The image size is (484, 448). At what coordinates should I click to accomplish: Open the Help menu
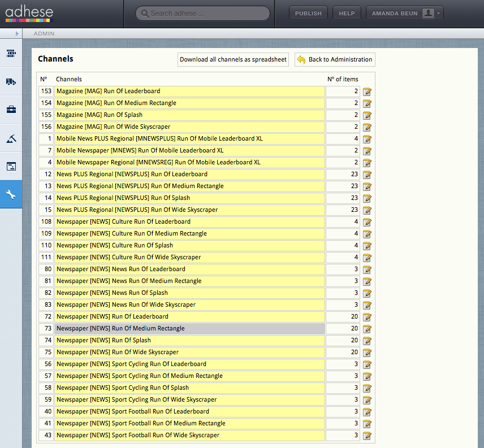(347, 14)
